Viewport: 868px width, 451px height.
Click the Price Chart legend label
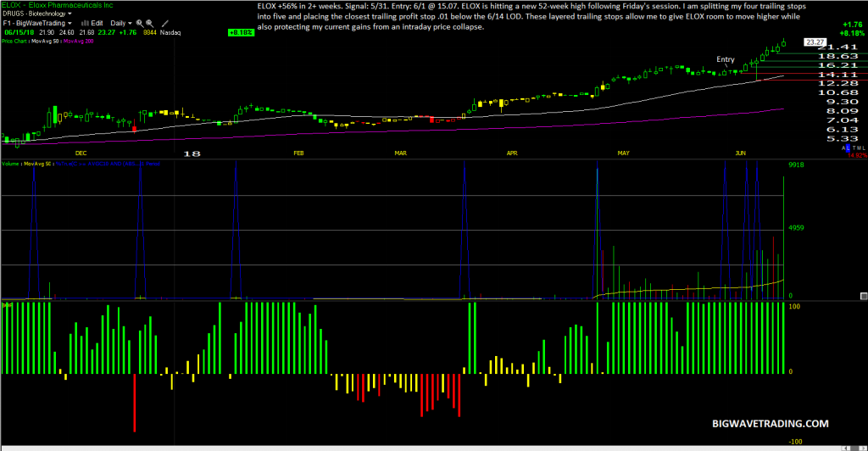coord(14,41)
